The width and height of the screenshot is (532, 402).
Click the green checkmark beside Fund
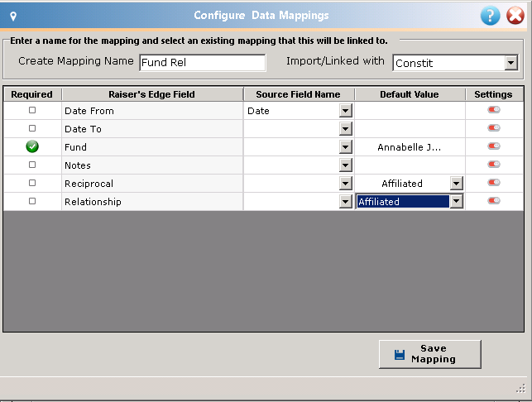click(x=32, y=146)
